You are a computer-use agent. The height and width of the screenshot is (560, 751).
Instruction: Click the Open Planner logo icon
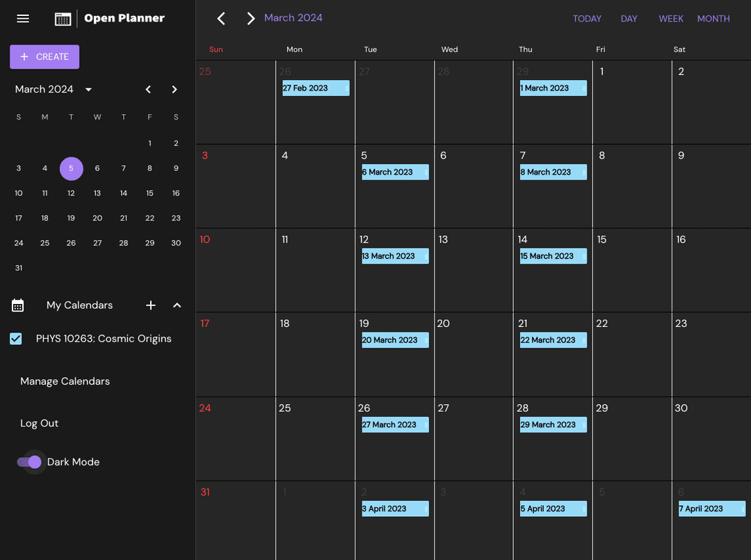tap(62, 18)
